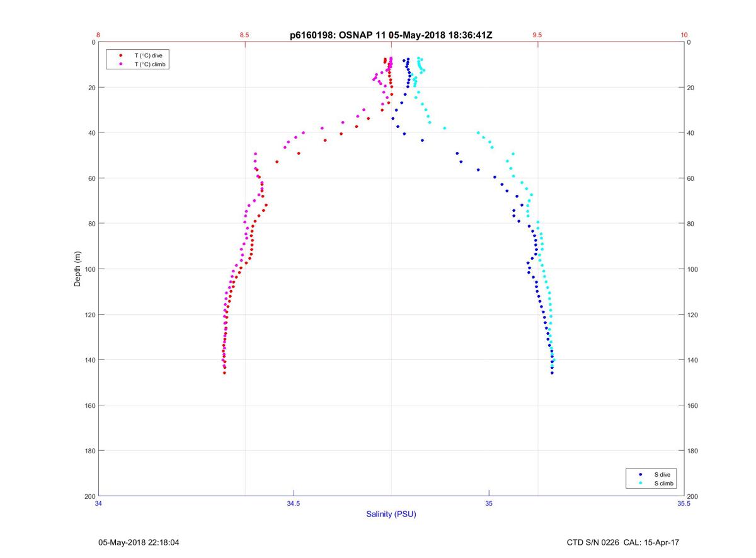This screenshot has width=756, height=558.
Task: Click the right depth axis tick label 120
Action: 693,315
